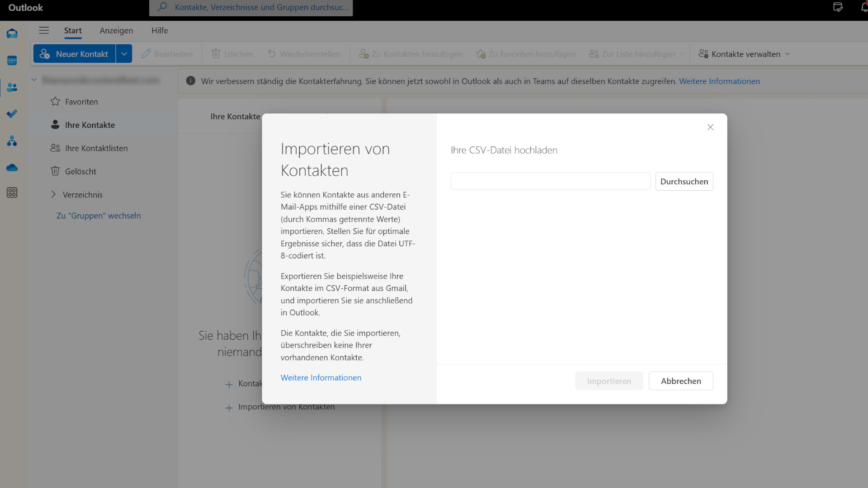Screen dimensions: 868x488
Task: Click Ihre Kontakte list header
Action: point(235,116)
